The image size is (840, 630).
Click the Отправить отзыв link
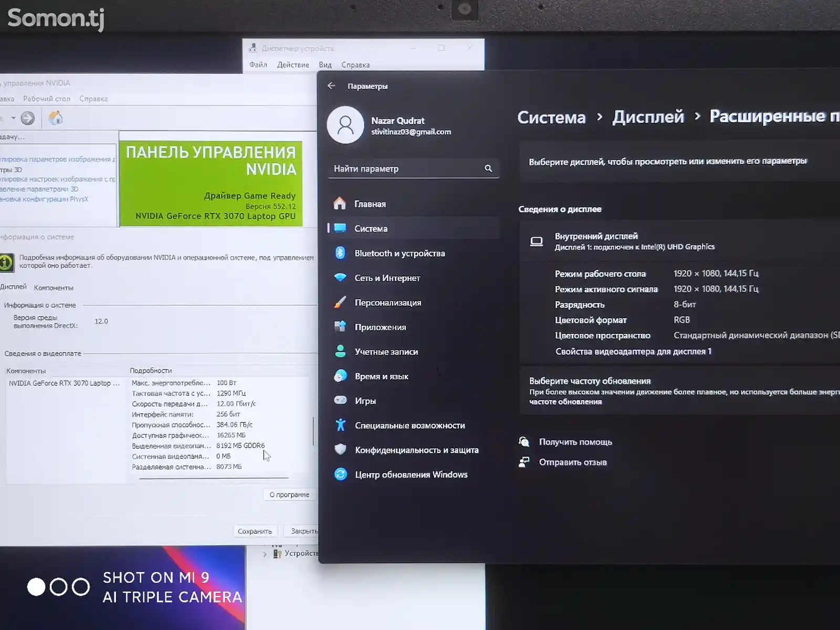click(573, 462)
